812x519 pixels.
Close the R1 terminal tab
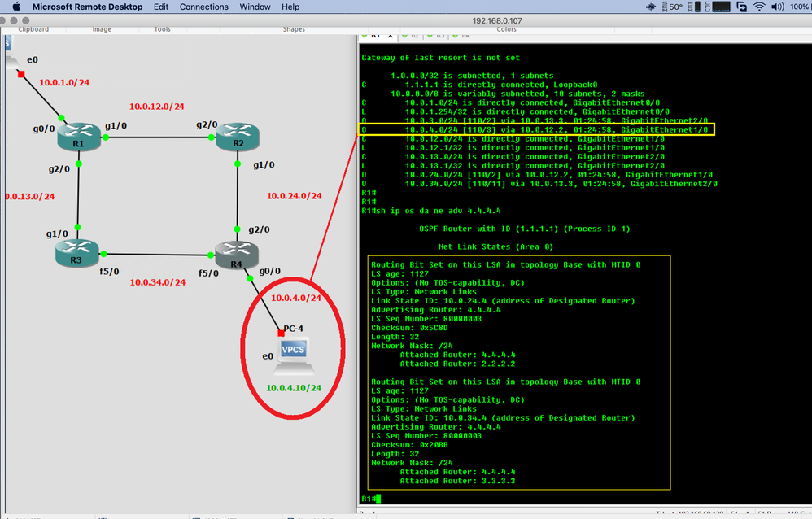tap(391, 36)
